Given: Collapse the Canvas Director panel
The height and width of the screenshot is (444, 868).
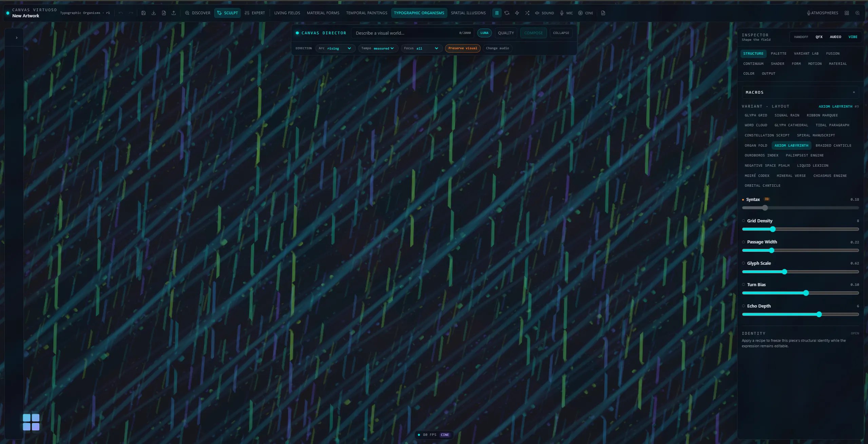Looking at the screenshot, I should click(561, 33).
